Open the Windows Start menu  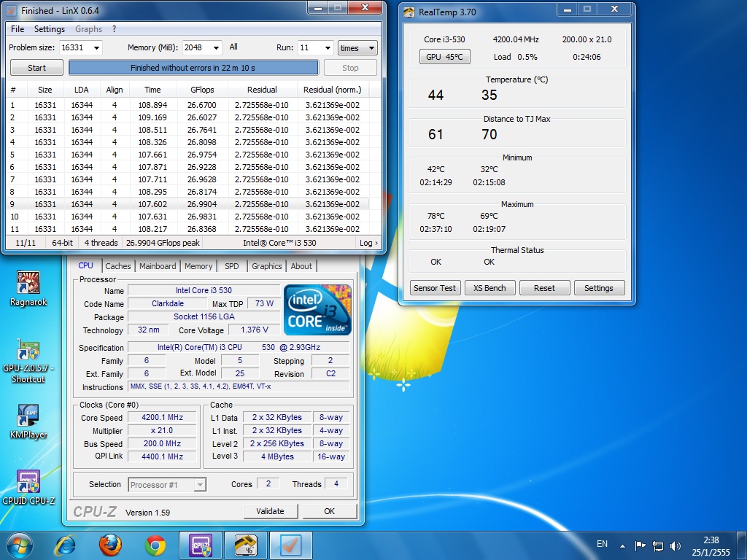pyautogui.click(x=20, y=545)
